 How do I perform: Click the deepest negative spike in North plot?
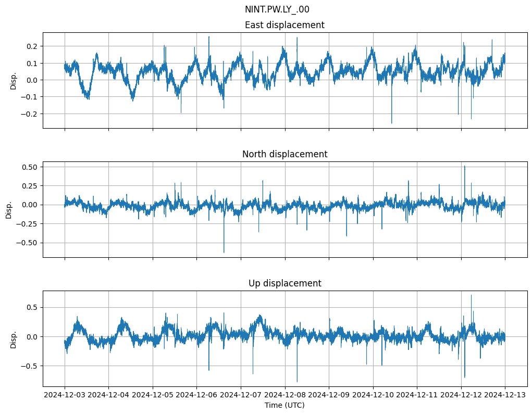tap(224, 252)
